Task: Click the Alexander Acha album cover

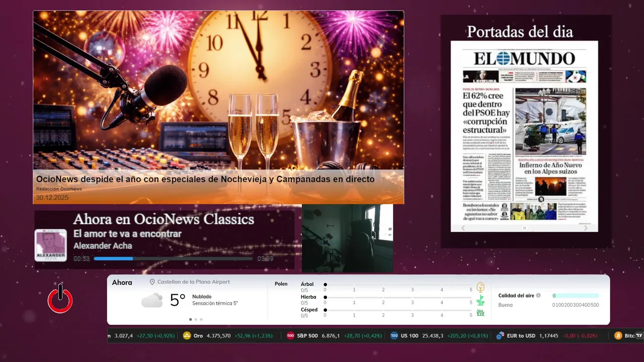Action: pyautogui.click(x=50, y=245)
